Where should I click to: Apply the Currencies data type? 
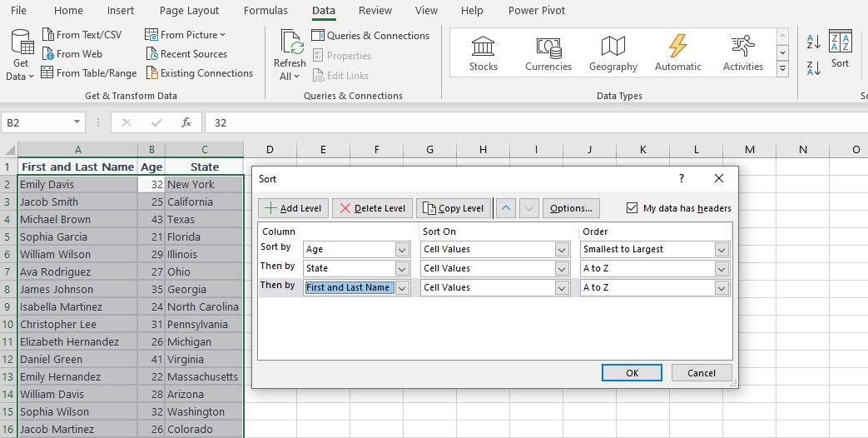[548, 54]
